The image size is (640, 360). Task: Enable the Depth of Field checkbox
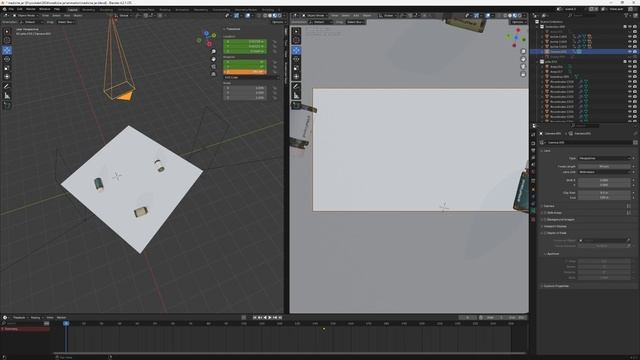[x=545, y=233]
